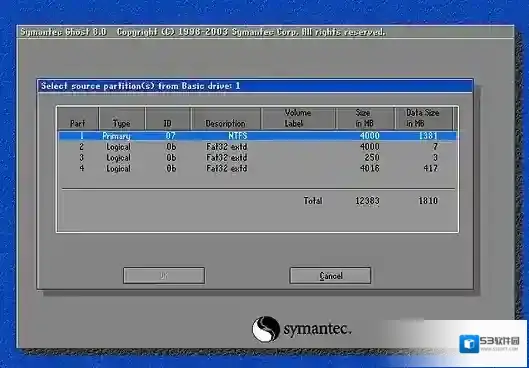Click the Size in MB column header

365,118
